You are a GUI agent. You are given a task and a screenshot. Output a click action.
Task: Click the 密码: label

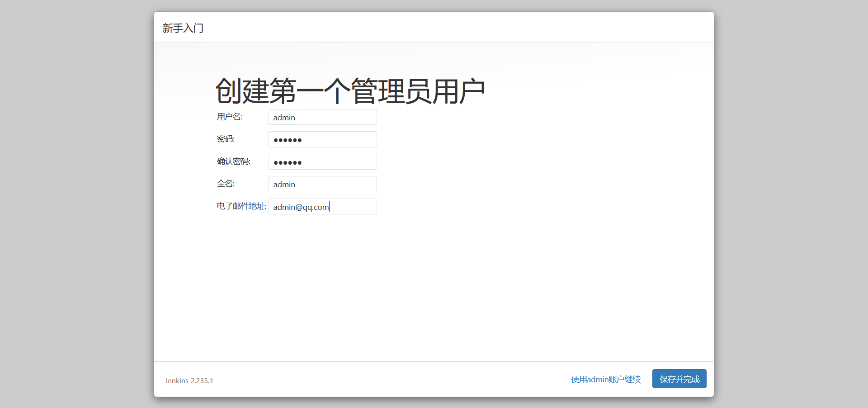point(226,139)
